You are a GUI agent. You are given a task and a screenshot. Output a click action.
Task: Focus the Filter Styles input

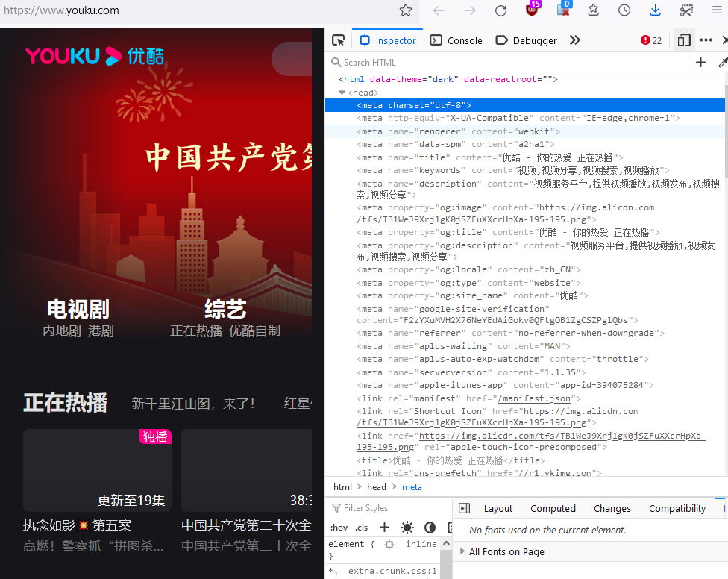tap(390, 508)
